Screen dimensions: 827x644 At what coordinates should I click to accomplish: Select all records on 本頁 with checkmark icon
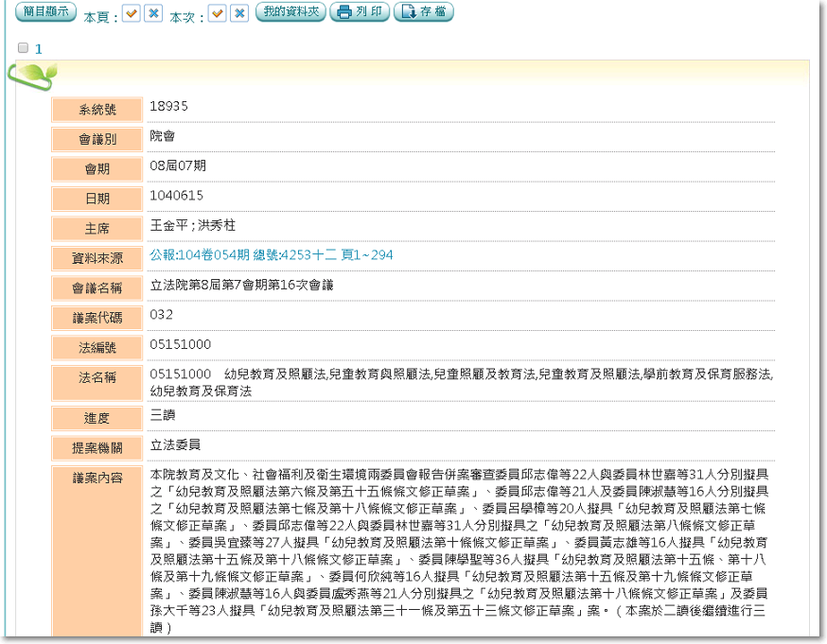pos(132,13)
